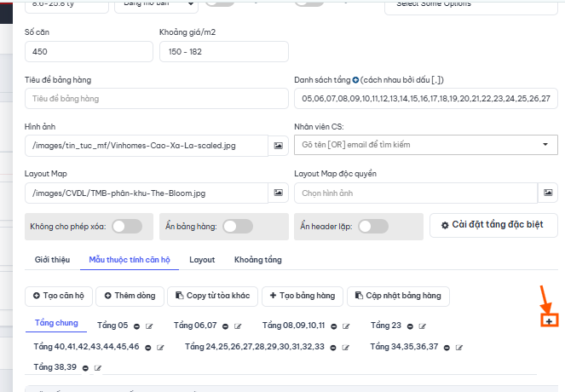This screenshot has width=565, height=392.
Task: Open Cài đặt tầng đặc biệt settings
Action: tap(493, 225)
